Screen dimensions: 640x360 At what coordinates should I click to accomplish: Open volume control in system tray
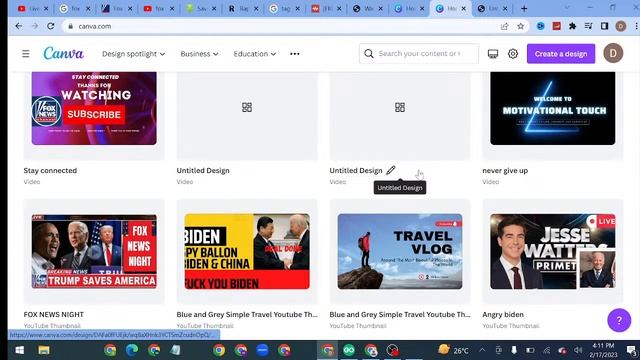point(578,350)
